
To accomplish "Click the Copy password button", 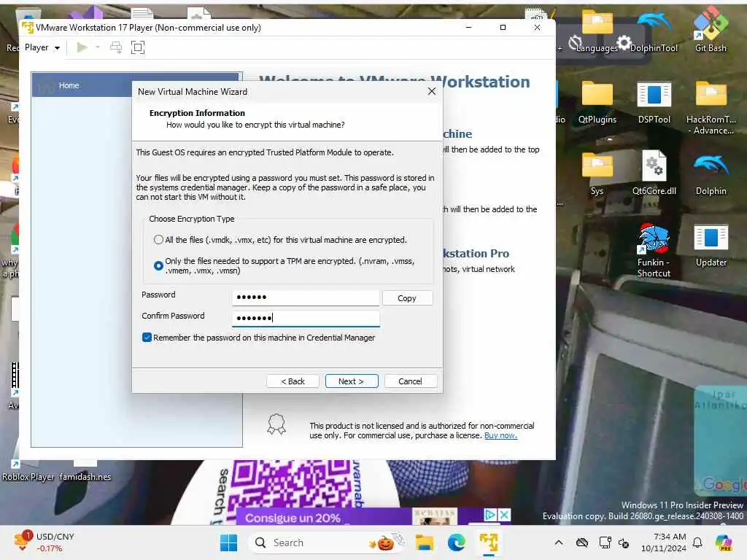I will (x=407, y=298).
